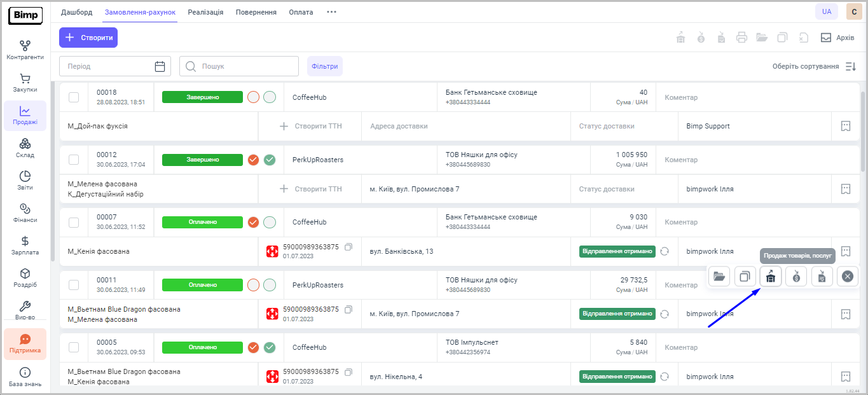Click the copy icon in floating action bar
The image size is (868, 395).
coord(745,277)
